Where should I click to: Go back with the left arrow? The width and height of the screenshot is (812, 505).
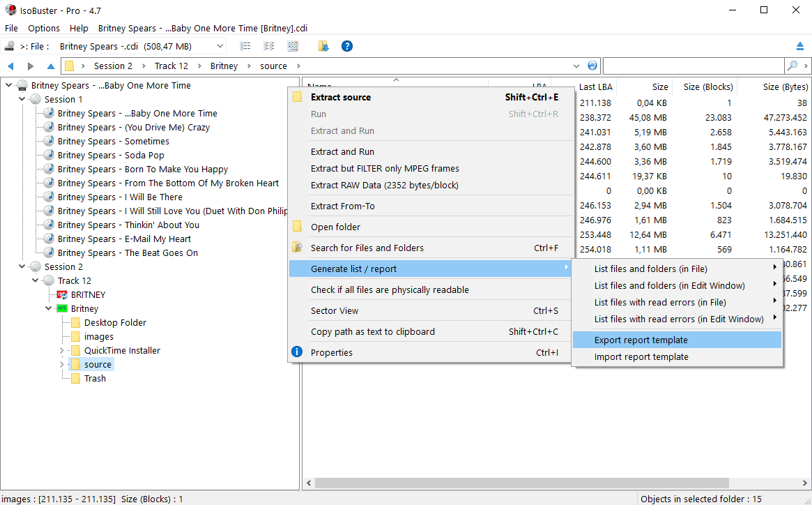pos(10,66)
